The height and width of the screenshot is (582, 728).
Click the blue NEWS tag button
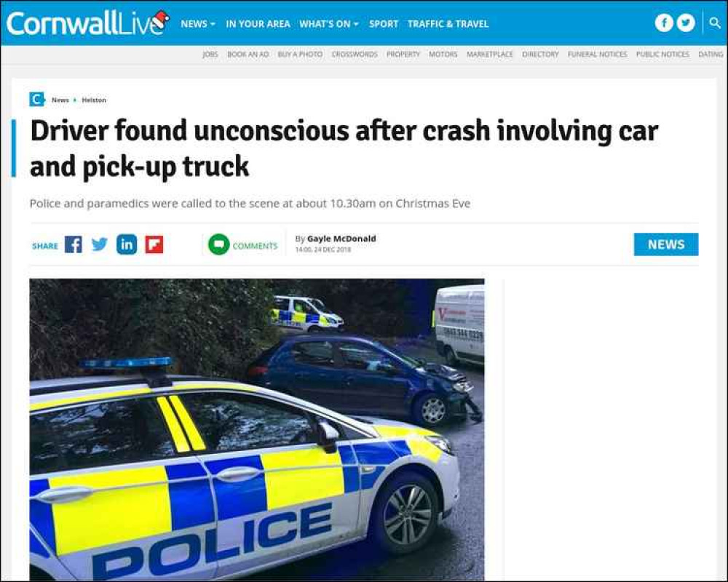(x=666, y=244)
